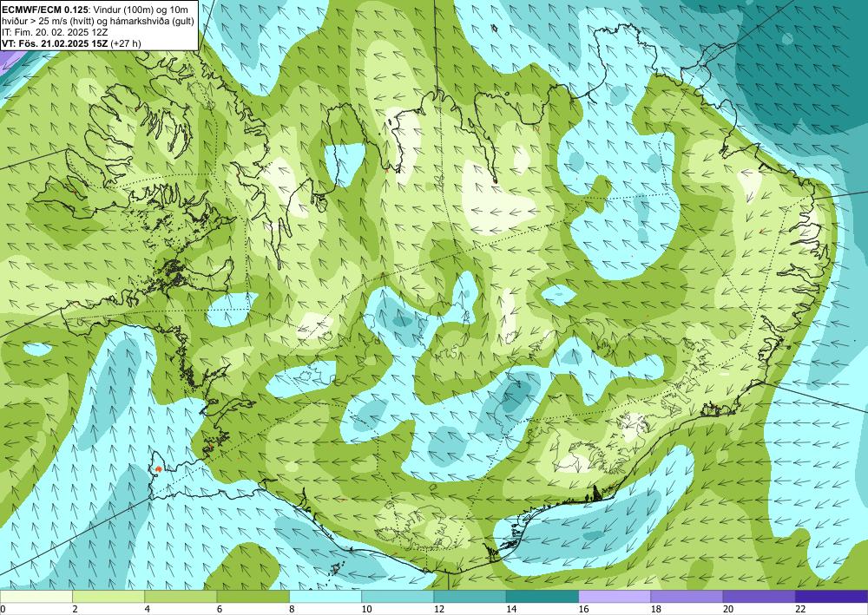Click the '14' label on the color scale

pyautogui.click(x=511, y=609)
